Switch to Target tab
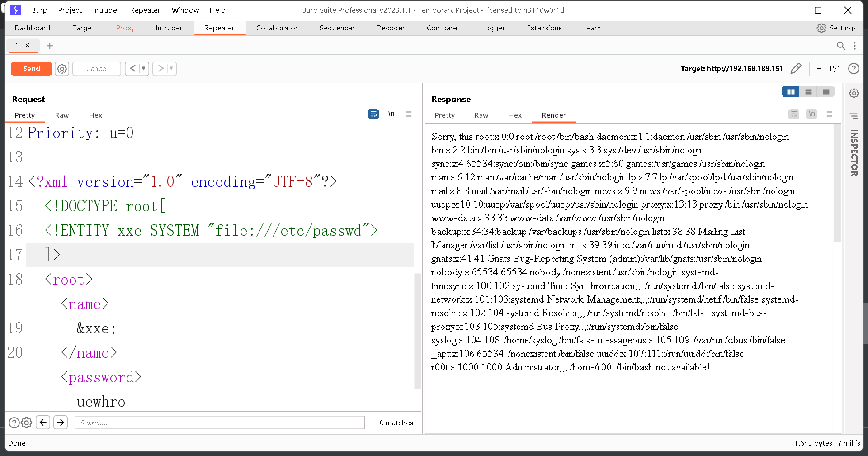This screenshot has width=868, height=456. [84, 28]
